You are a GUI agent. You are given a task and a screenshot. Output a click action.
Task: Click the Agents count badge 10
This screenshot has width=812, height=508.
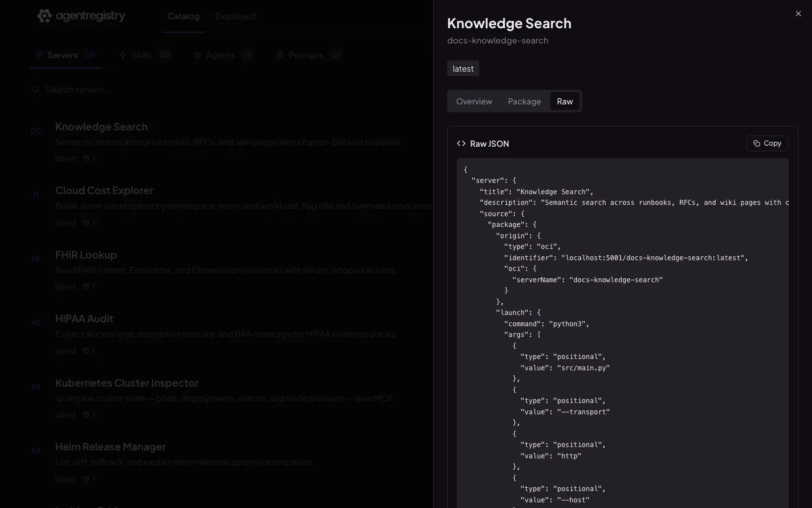247,55
